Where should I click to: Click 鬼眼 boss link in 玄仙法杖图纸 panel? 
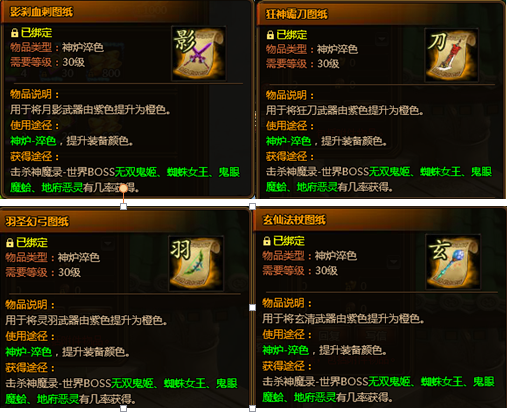pos(484,381)
